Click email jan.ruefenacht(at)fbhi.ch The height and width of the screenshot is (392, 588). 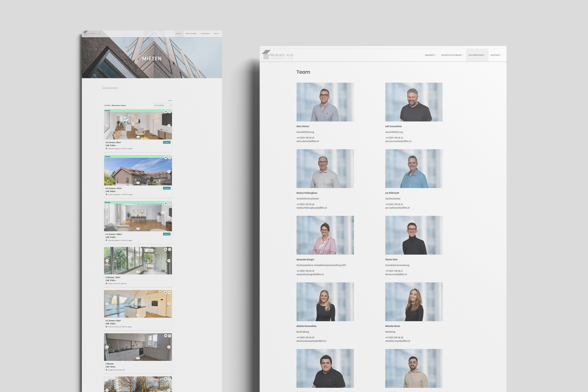point(397,208)
